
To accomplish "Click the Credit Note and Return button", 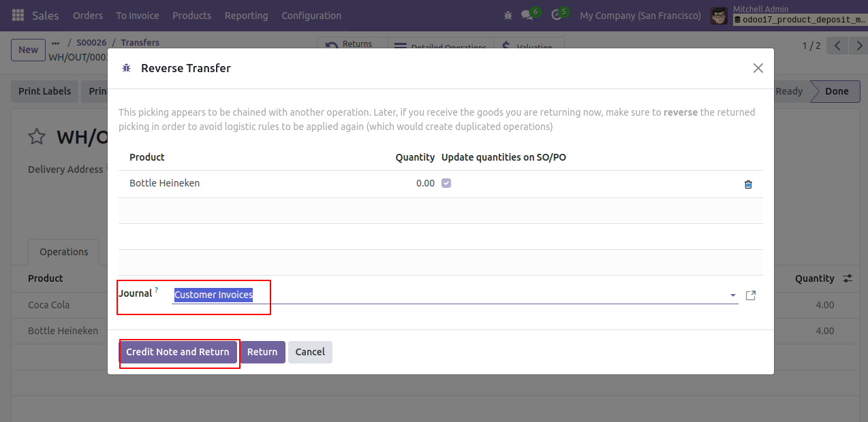I will [x=178, y=352].
